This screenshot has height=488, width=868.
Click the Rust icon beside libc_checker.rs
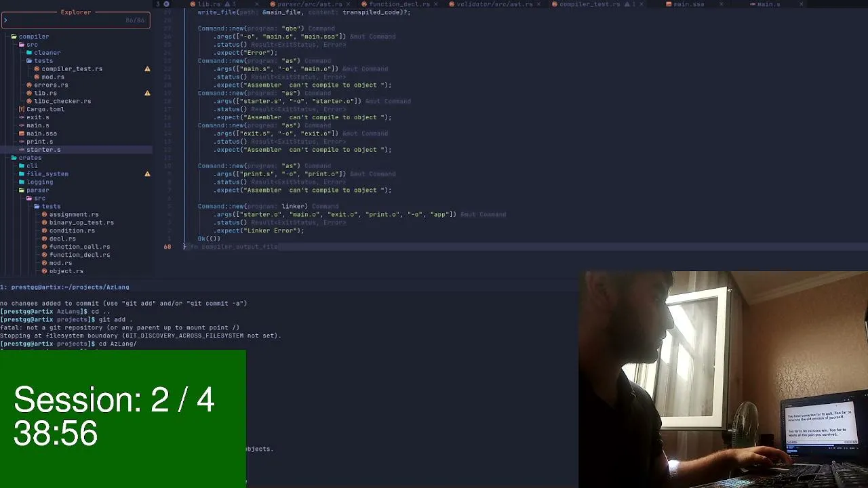click(x=29, y=102)
